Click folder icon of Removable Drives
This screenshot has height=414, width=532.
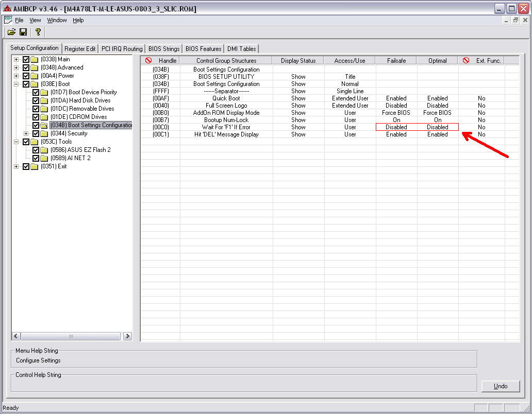tap(44, 109)
